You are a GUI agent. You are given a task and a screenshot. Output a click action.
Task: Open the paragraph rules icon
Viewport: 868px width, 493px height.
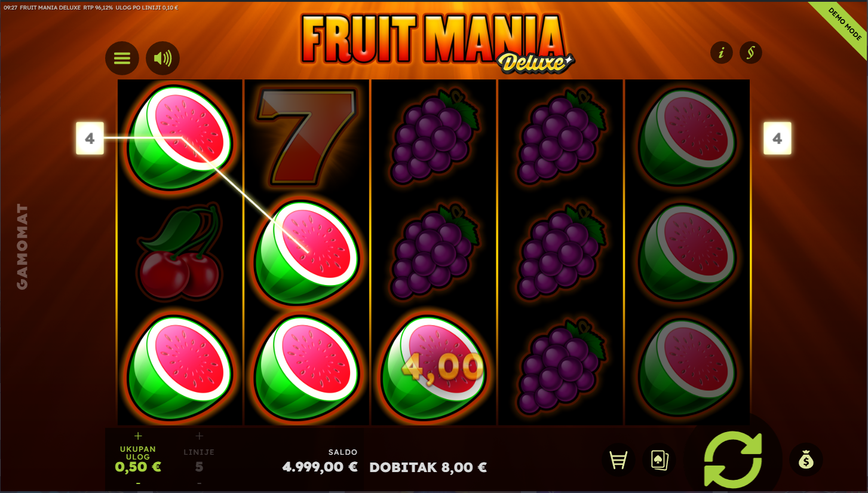751,53
